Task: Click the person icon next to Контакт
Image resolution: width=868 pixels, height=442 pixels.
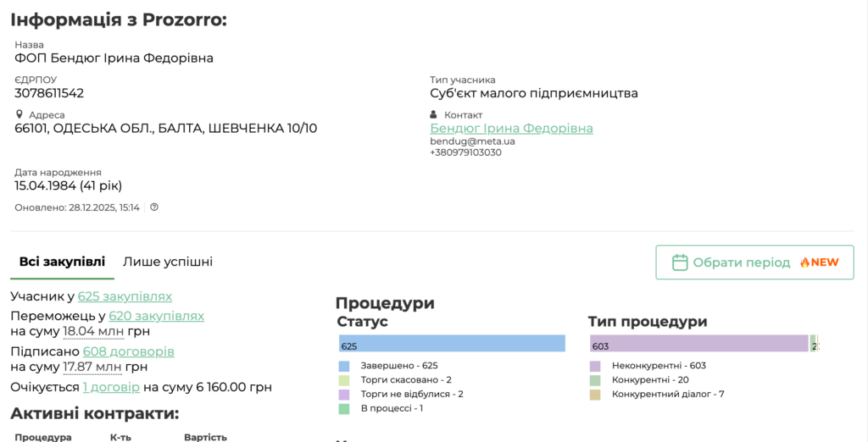Action: [434, 114]
